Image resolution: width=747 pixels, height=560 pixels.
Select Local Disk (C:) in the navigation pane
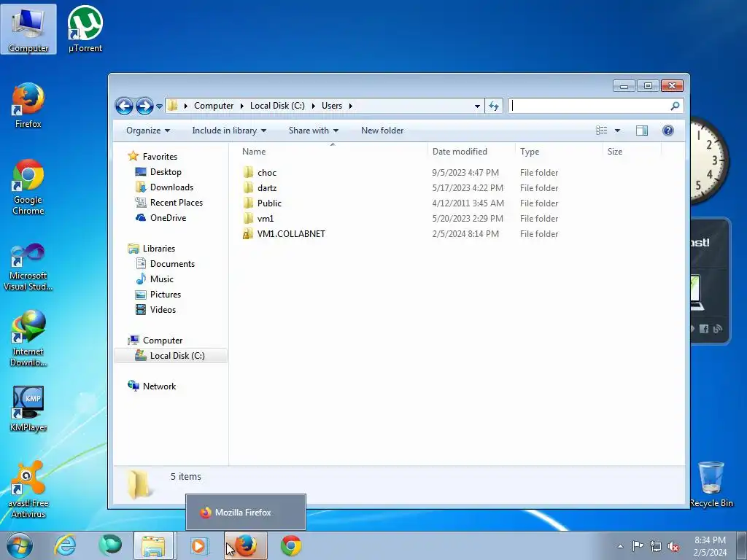tap(171, 356)
